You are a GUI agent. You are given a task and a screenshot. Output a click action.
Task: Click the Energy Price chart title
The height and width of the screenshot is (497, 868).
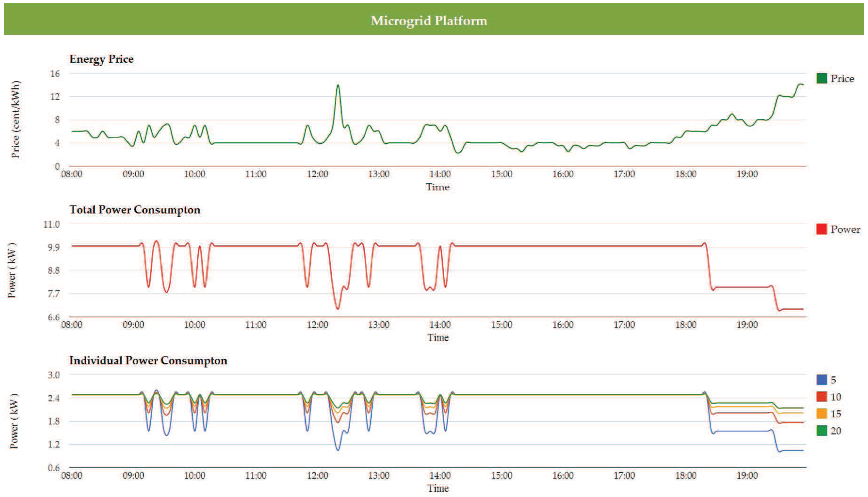(x=101, y=59)
